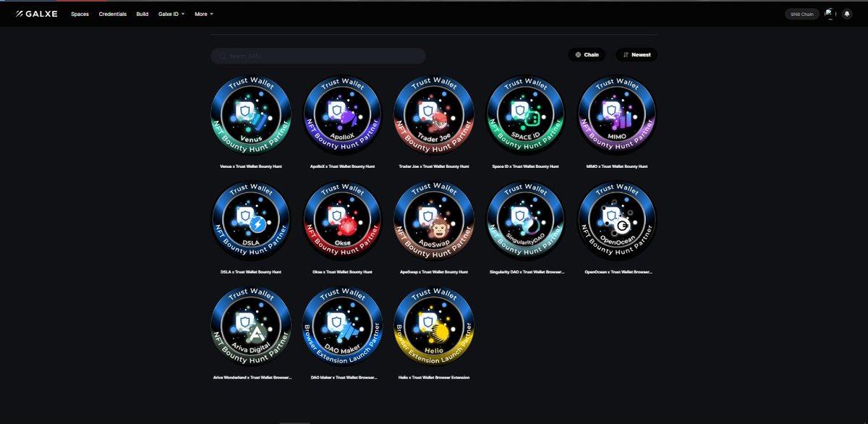The height and width of the screenshot is (424, 868).
Task: Open the Newest sort dropdown
Action: pyautogui.click(x=637, y=55)
